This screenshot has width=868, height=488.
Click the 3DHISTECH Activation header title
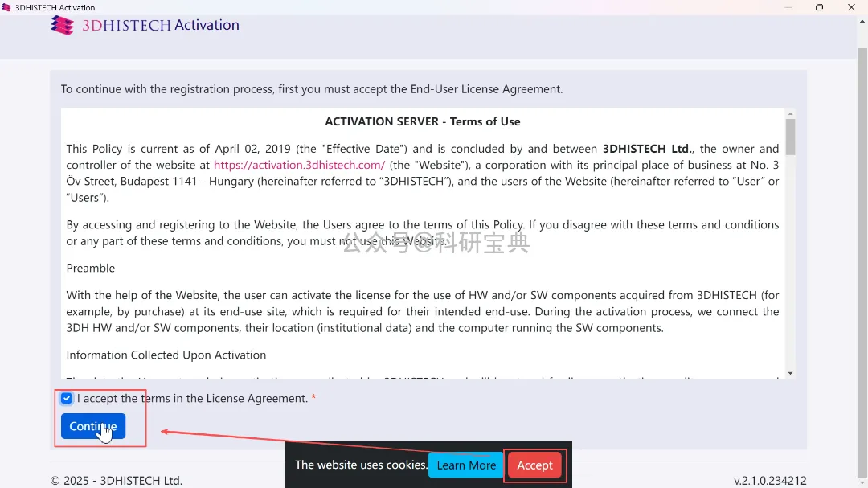(x=161, y=25)
